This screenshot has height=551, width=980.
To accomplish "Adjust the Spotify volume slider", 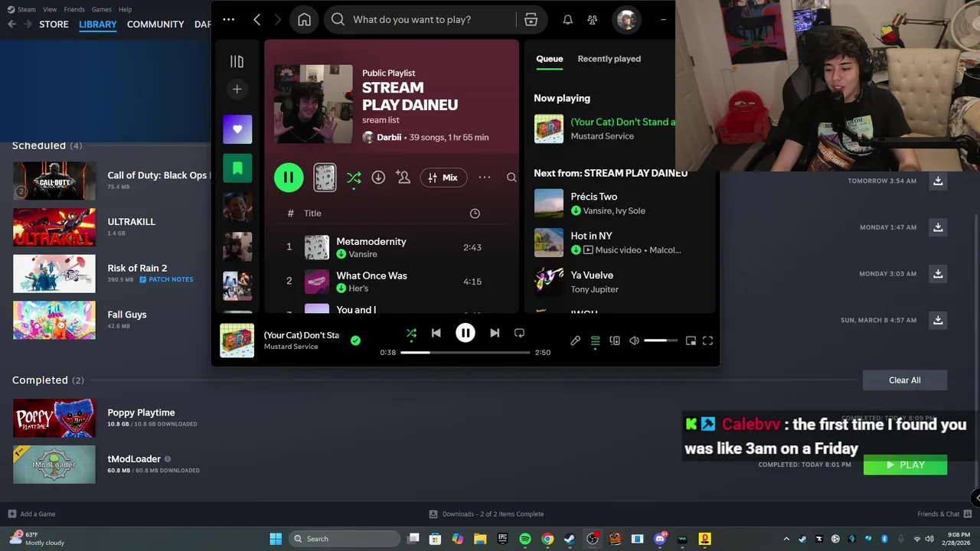I will pyautogui.click(x=660, y=341).
